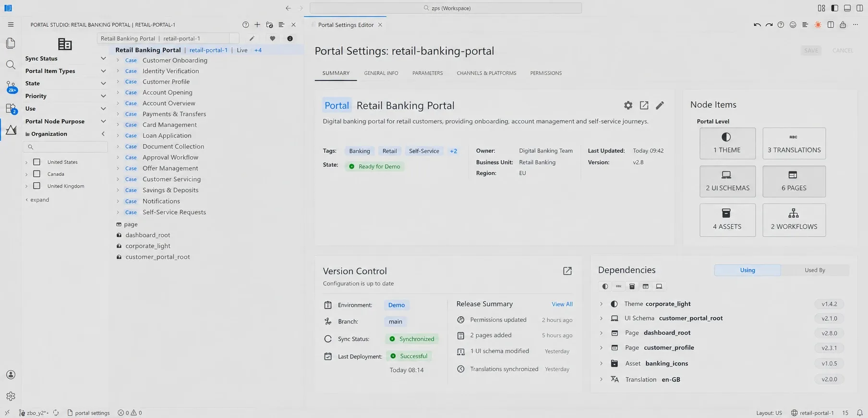The image size is (868, 418).
Task: Select the Summary tab
Action: (336, 73)
